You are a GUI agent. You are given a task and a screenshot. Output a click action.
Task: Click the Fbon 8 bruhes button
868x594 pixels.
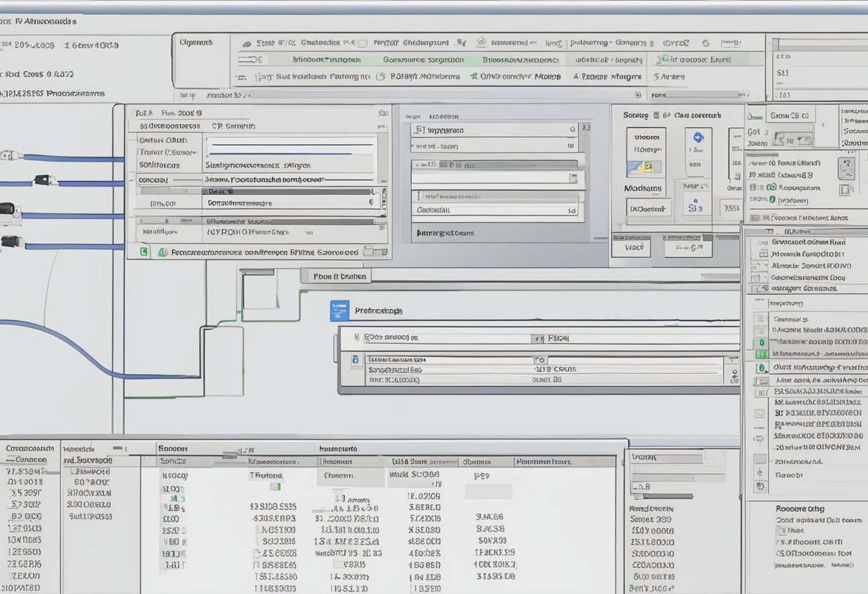pyautogui.click(x=340, y=276)
